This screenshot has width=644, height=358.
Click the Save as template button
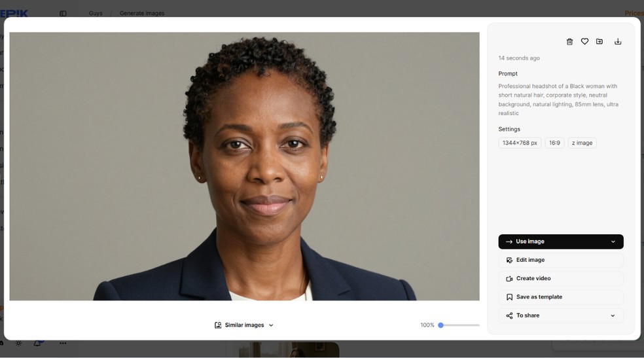(561, 297)
